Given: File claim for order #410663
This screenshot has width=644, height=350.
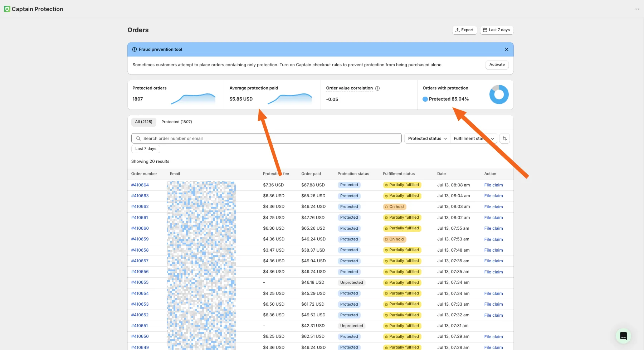Looking at the screenshot, I should [x=493, y=196].
